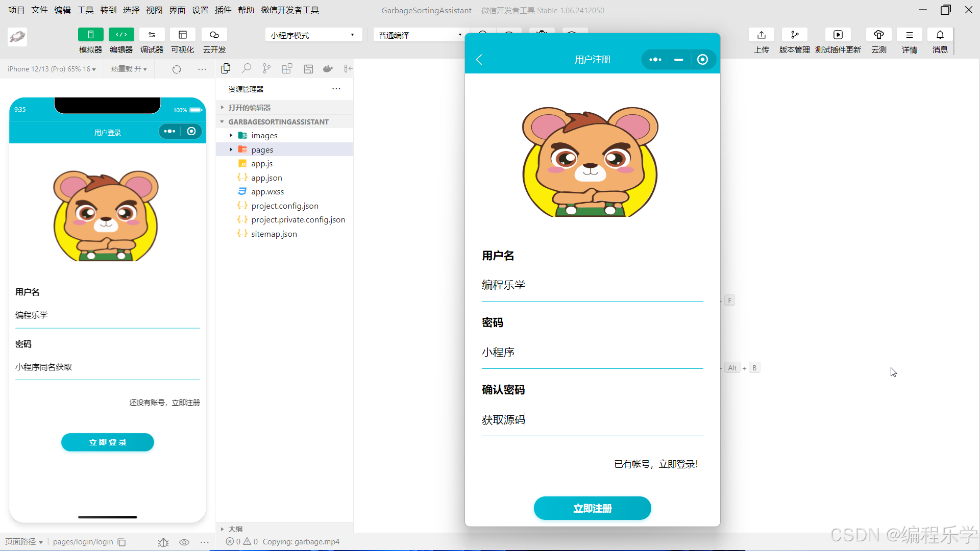Open the search icon in editor sidebar

pos(247,68)
